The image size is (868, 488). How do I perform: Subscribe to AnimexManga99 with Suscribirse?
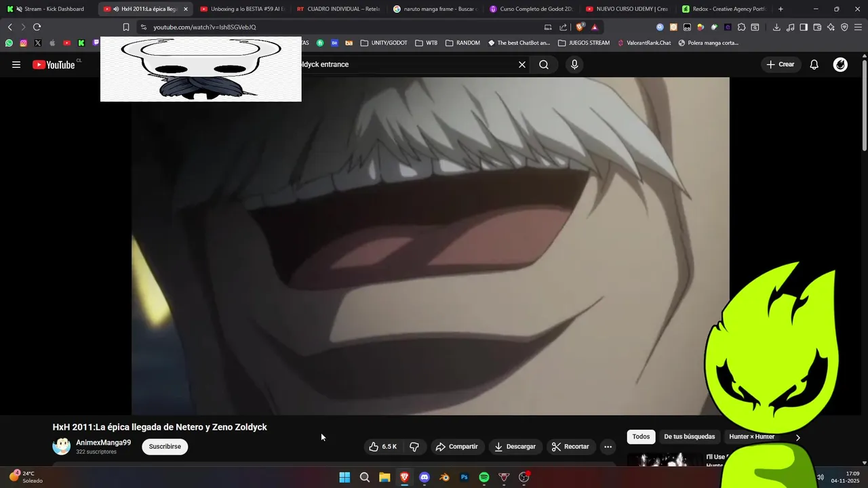pyautogui.click(x=165, y=447)
